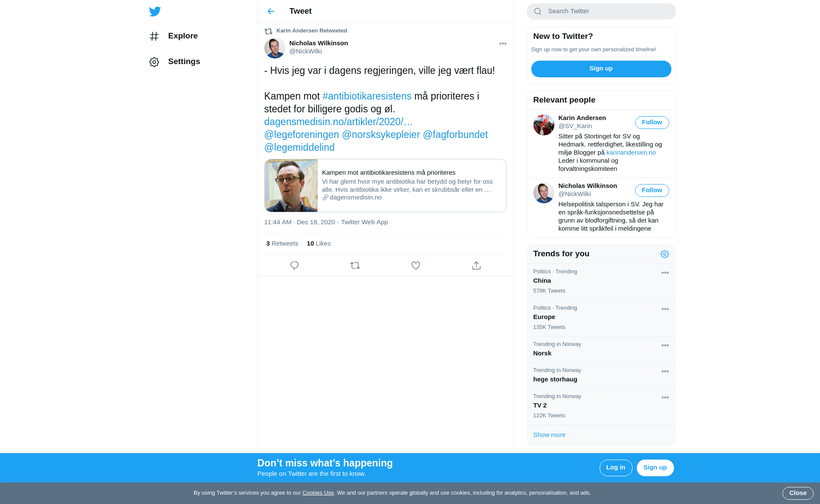Click the search magnifier icon
820x504 pixels.
click(x=538, y=12)
